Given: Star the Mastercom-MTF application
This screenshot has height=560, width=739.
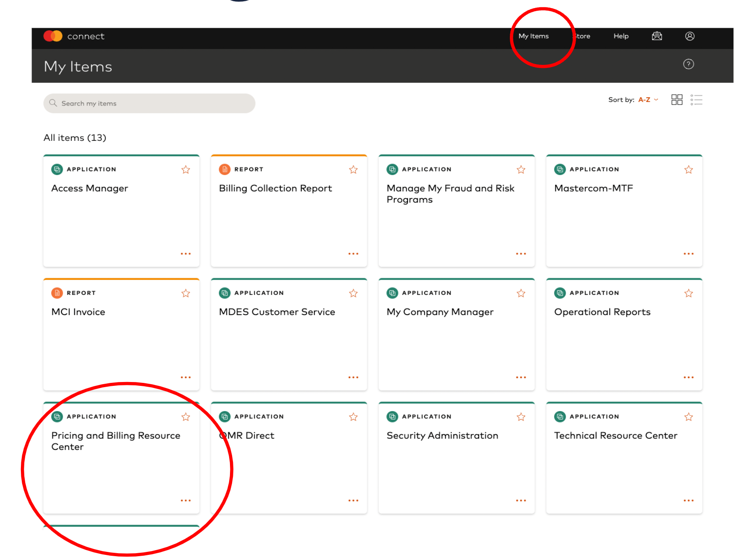Looking at the screenshot, I should 688,170.
